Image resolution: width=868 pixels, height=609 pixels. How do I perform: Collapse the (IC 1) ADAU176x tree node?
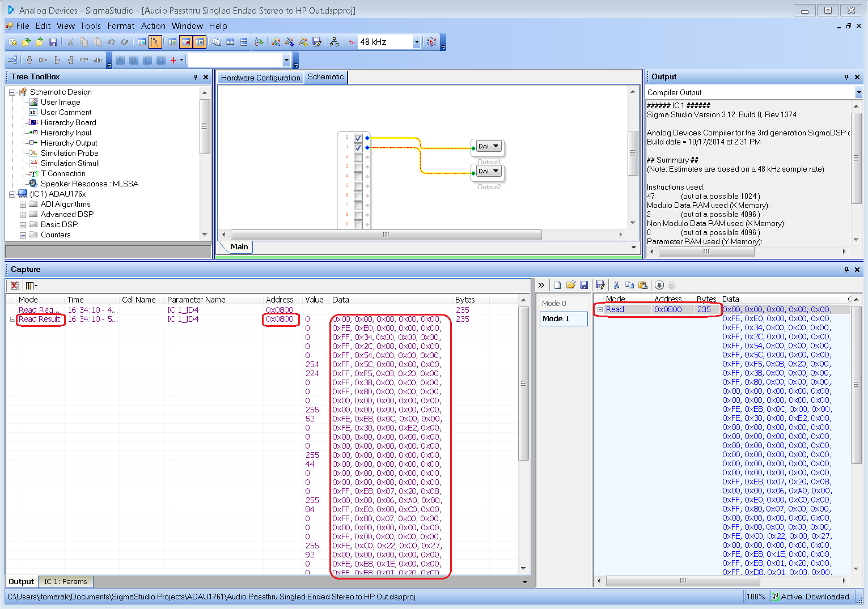pyautogui.click(x=12, y=194)
